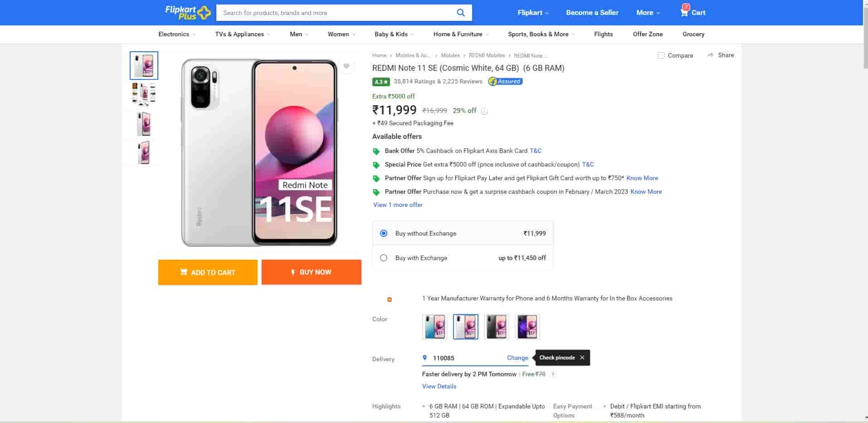This screenshot has height=423, width=868.
Task: Click the Flipkart Assured badge
Action: pos(505,82)
